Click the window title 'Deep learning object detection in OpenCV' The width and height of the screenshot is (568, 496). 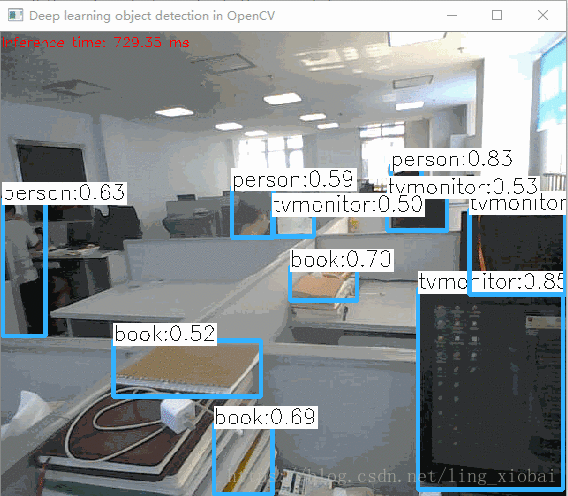152,16
